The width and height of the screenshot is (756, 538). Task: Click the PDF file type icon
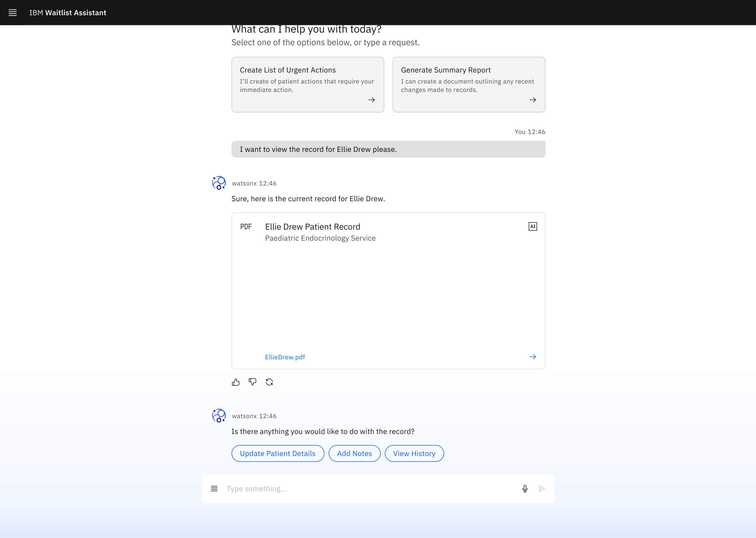click(246, 227)
